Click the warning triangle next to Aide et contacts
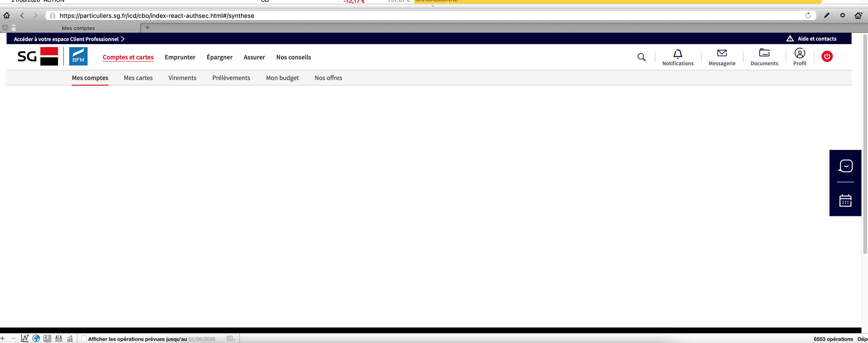Image resolution: width=868 pixels, height=343 pixels. coord(790,38)
